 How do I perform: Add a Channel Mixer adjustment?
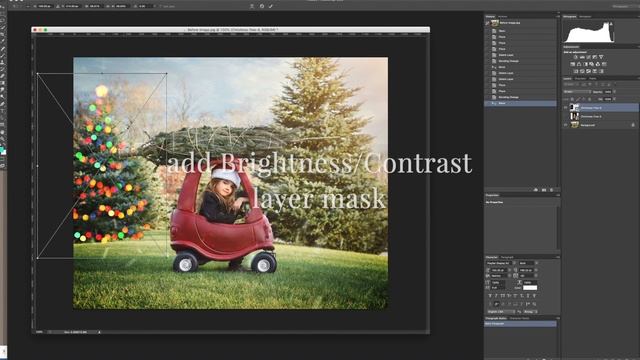click(x=598, y=64)
